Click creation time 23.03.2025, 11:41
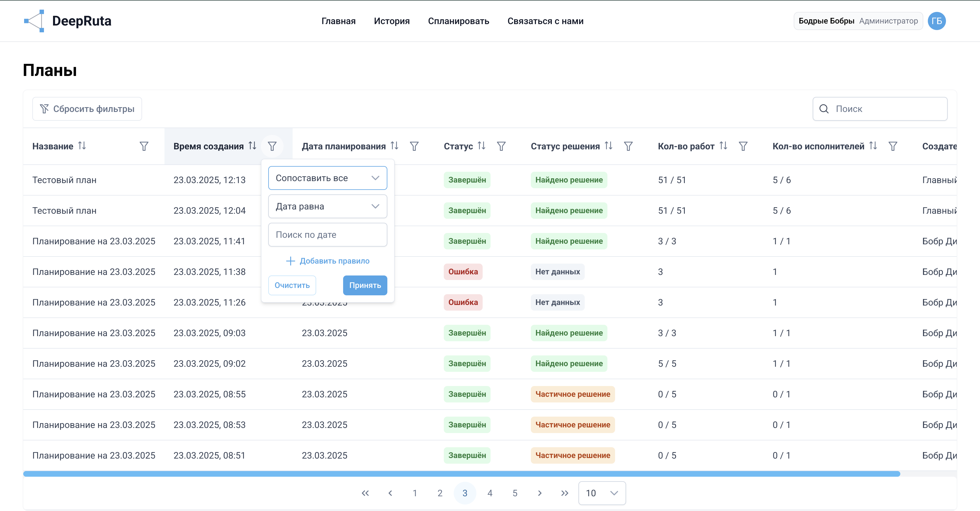 coord(209,241)
